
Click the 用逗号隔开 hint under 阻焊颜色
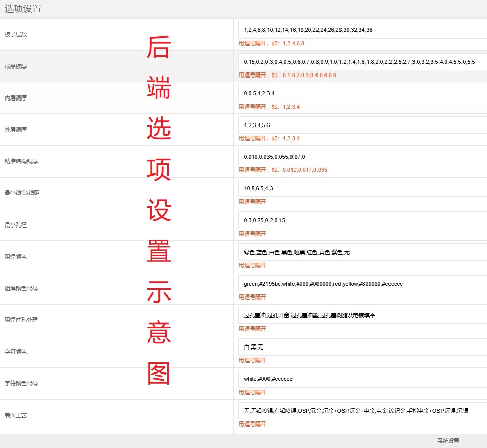pyautogui.click(x=253, y=265)
